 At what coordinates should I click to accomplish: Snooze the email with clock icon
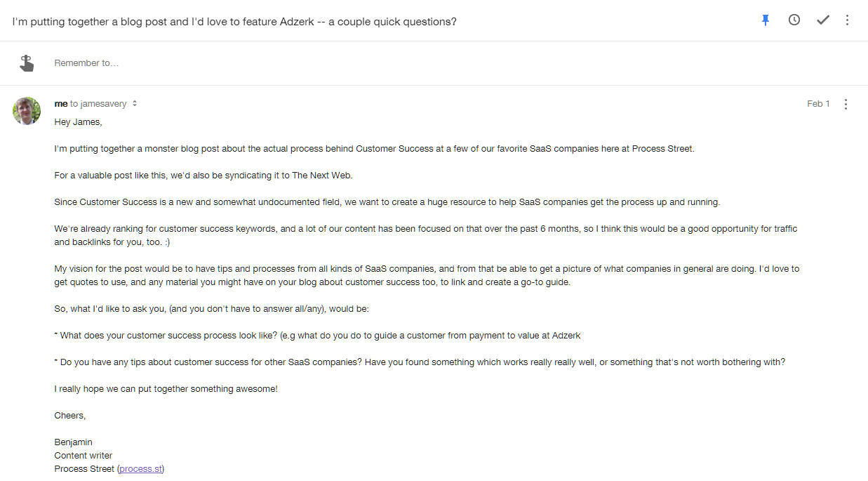[x=794, y=20]
